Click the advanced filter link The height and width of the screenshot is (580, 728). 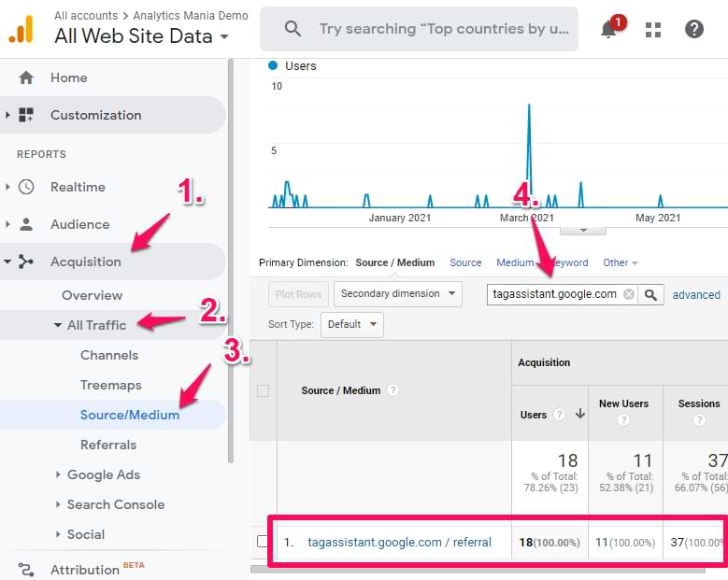696,295
